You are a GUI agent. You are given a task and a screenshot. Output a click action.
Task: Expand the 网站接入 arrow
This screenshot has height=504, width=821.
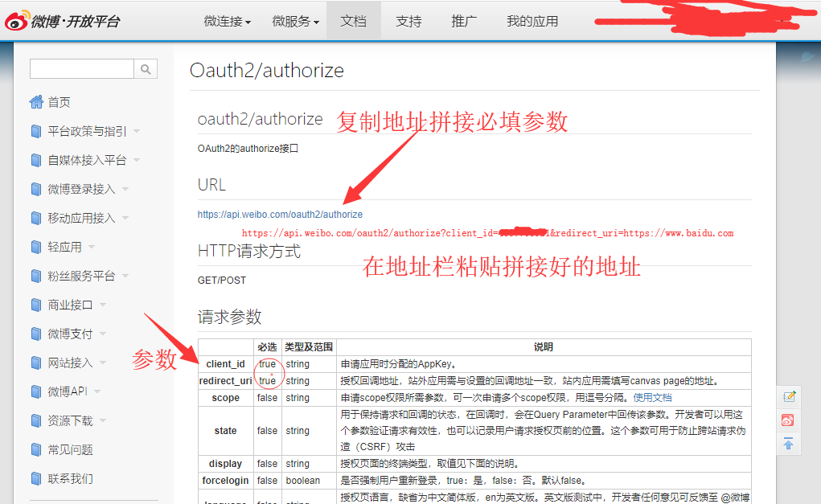(x=103, y=363)
